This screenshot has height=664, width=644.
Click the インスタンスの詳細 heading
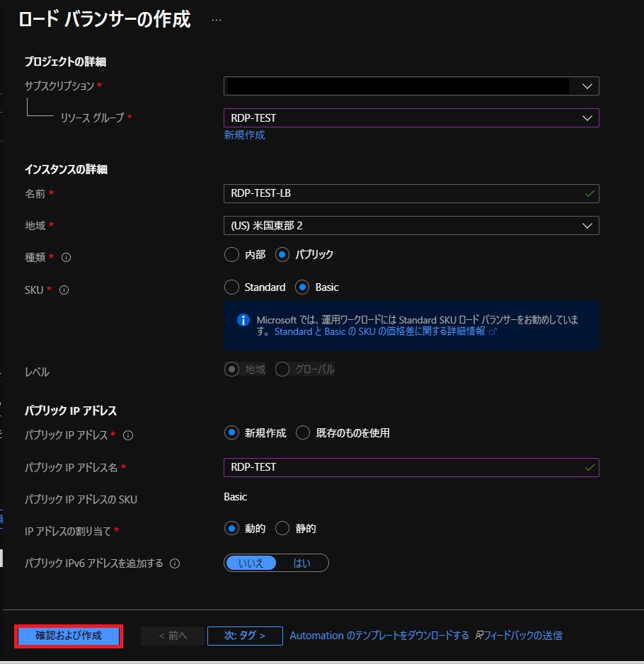pos(66,169)
